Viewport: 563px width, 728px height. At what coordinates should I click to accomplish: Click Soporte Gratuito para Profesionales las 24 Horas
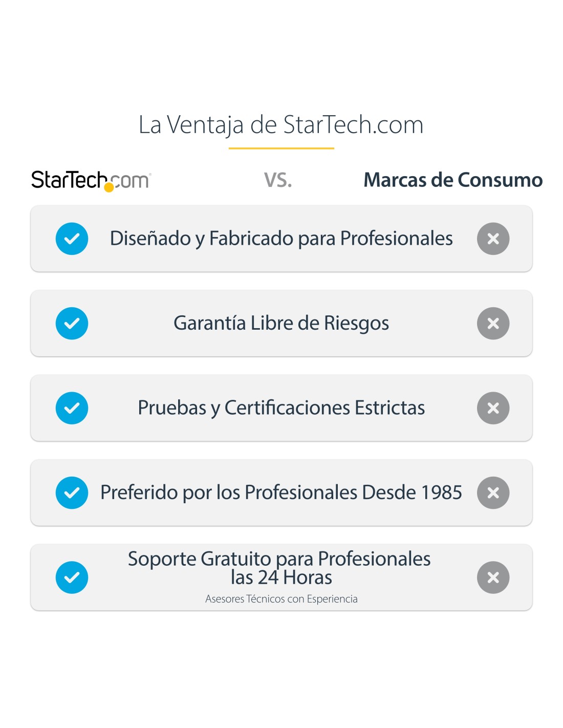279,568
